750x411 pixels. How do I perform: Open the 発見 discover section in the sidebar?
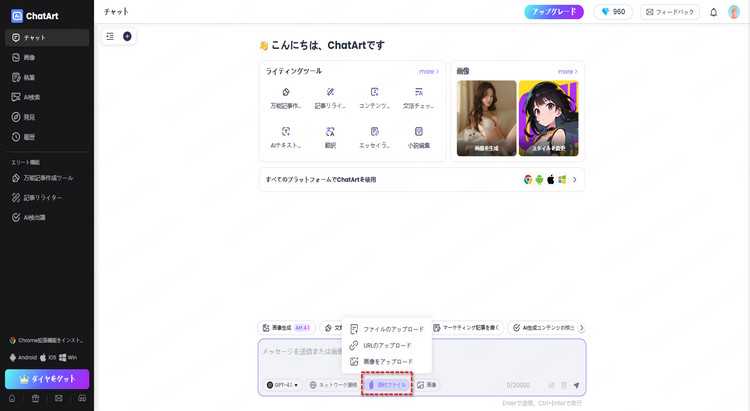click(47, 117)
